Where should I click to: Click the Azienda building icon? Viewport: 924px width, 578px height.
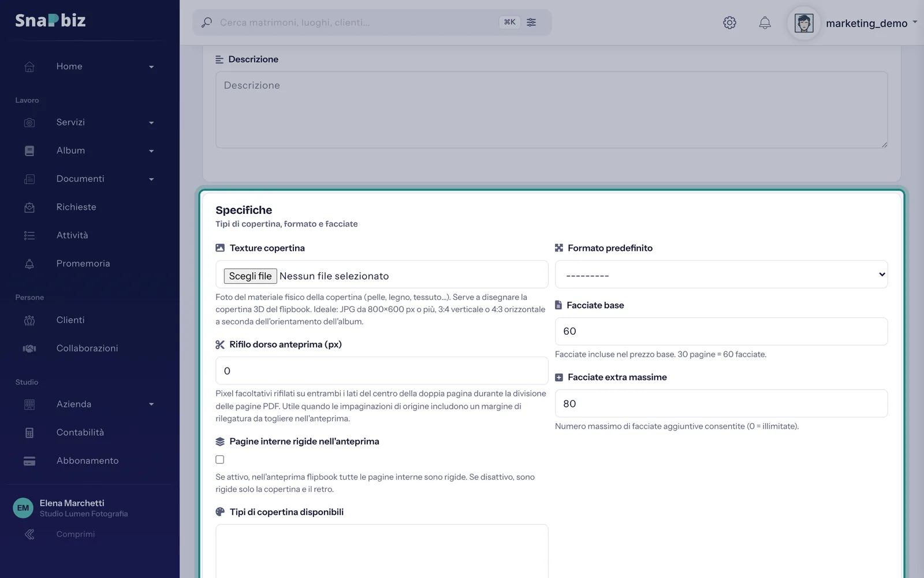pos(29,405)
